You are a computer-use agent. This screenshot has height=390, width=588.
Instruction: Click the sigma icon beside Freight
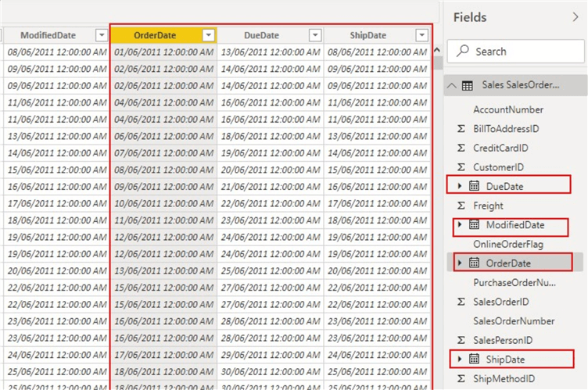(x=461, y=206)
